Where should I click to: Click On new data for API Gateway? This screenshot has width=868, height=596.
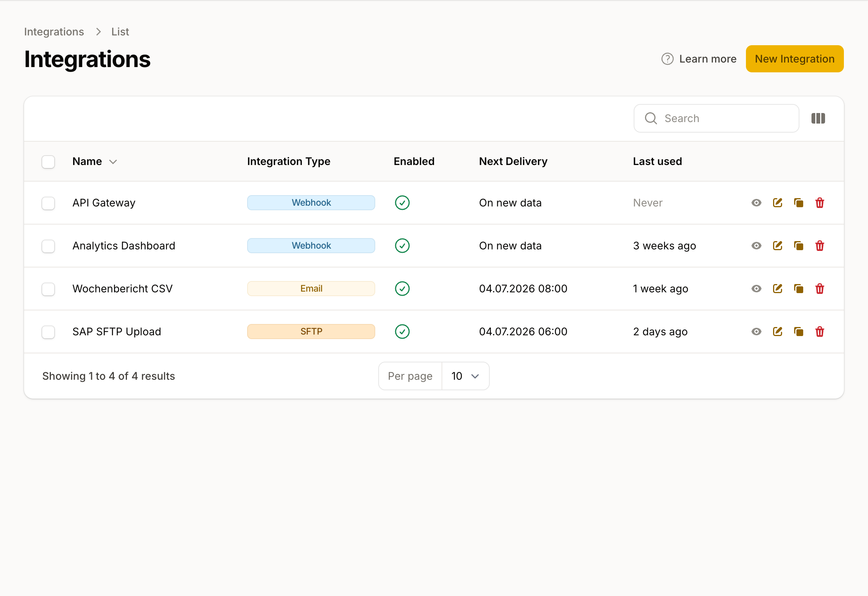[510, 203]
